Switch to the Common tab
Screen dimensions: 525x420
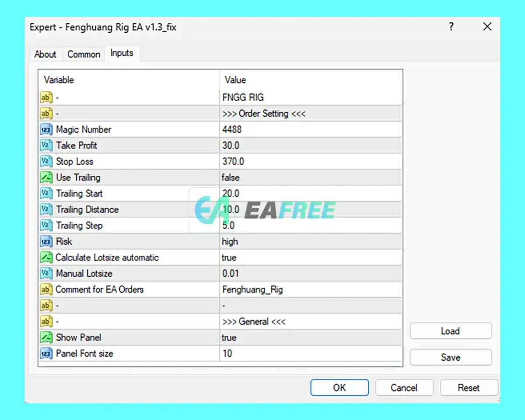click(x=84, y=55)
